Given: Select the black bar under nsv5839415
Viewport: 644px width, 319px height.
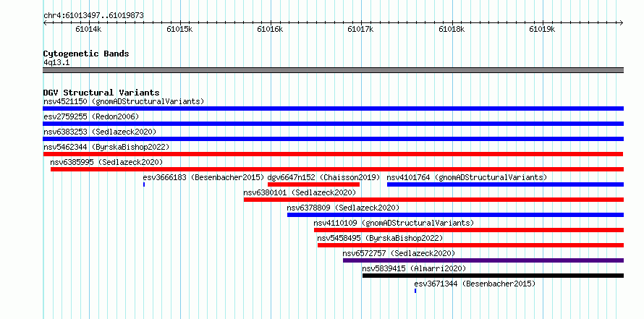Looking at the screenshot, I should [x=493, y=276].
